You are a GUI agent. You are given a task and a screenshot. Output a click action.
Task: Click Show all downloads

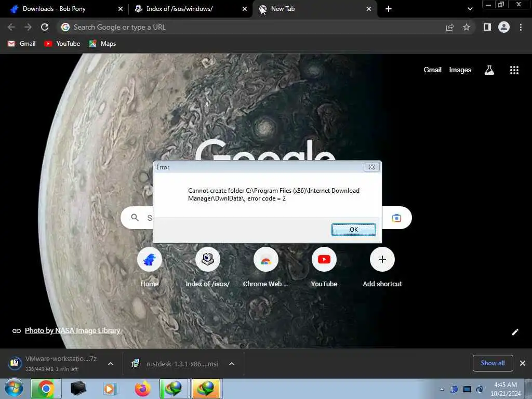pyautogui.click(x=493, y=363)
